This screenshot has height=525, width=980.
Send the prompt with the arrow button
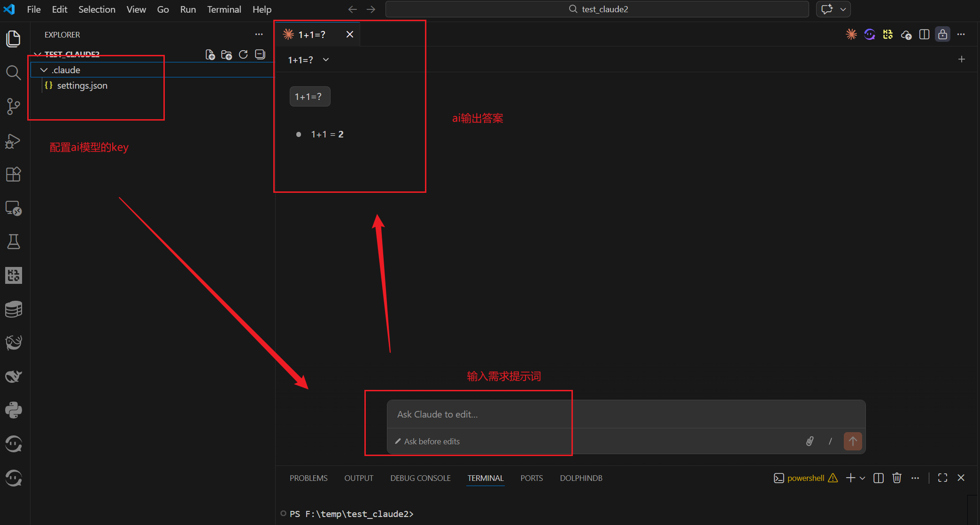coord(852,441)
